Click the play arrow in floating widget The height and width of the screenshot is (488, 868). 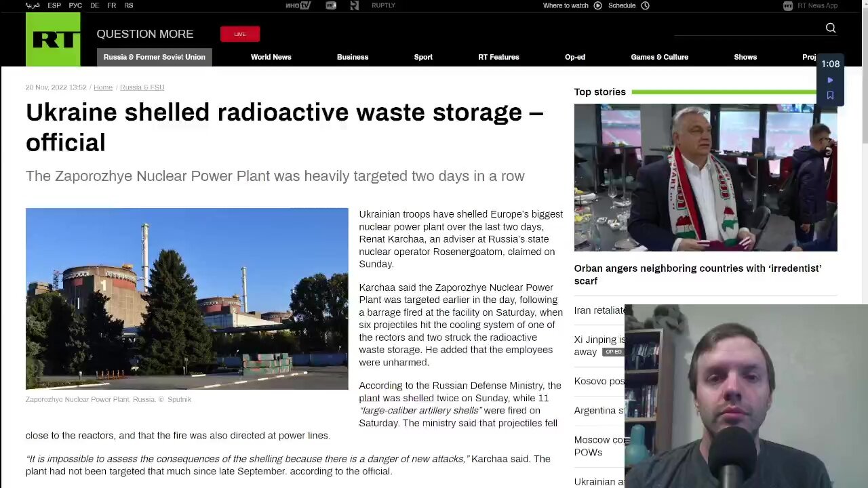point(830,80)
